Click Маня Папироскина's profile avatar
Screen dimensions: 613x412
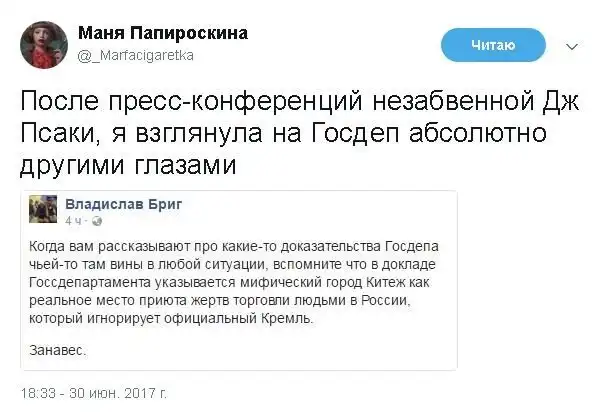click(43, 44)
